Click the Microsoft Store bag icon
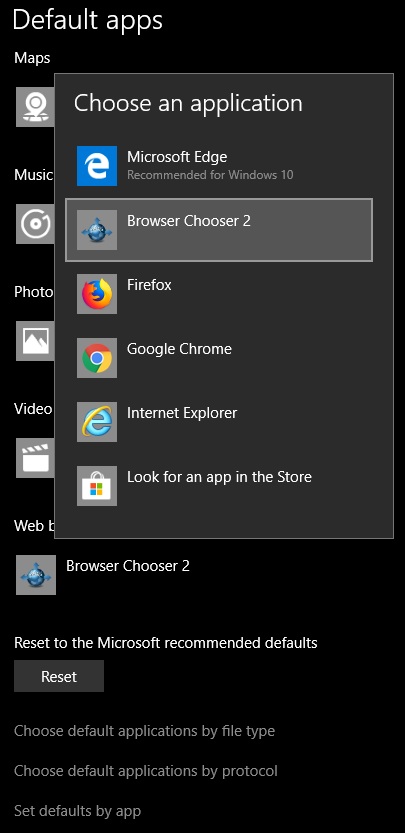 [x=97, y=486]
